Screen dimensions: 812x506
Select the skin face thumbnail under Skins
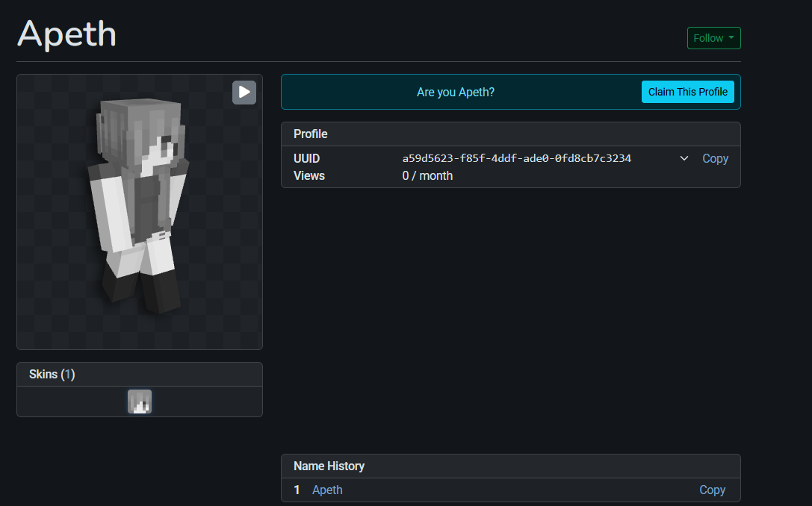140,402
